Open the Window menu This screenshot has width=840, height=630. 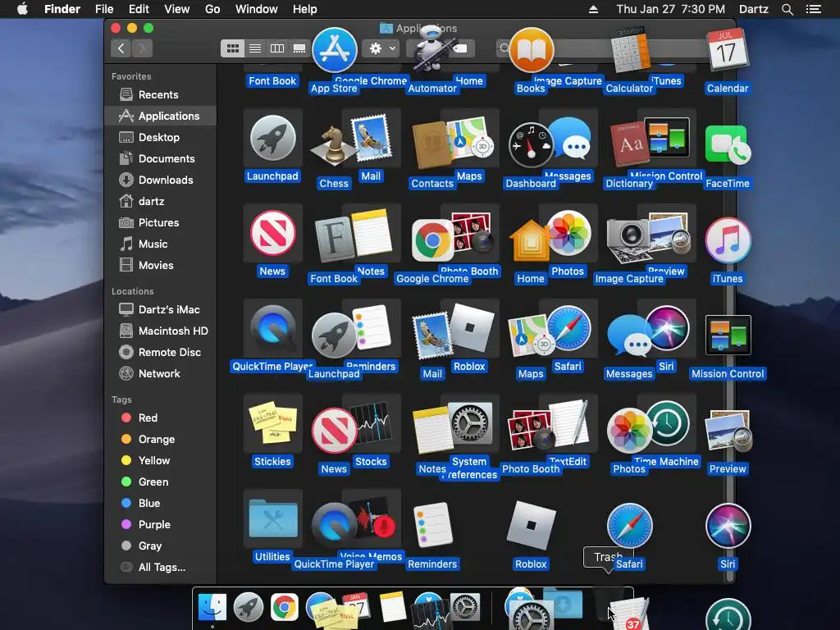tap(257, 9)
